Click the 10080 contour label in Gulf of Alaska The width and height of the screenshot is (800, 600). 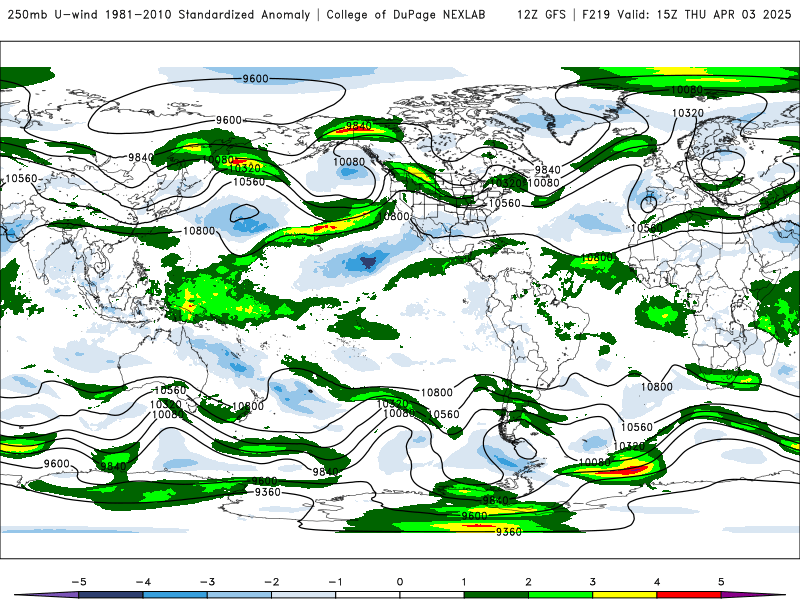[x=349, y=162]
